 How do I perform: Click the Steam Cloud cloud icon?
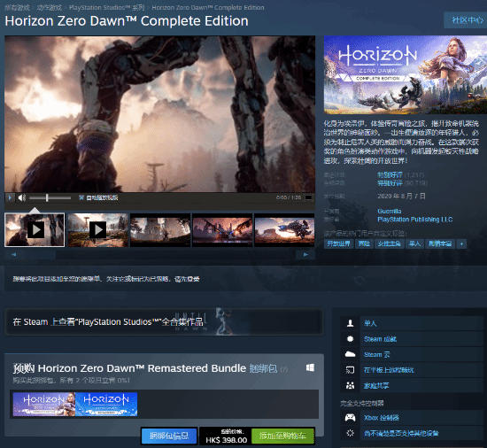(x=350, y=354)
